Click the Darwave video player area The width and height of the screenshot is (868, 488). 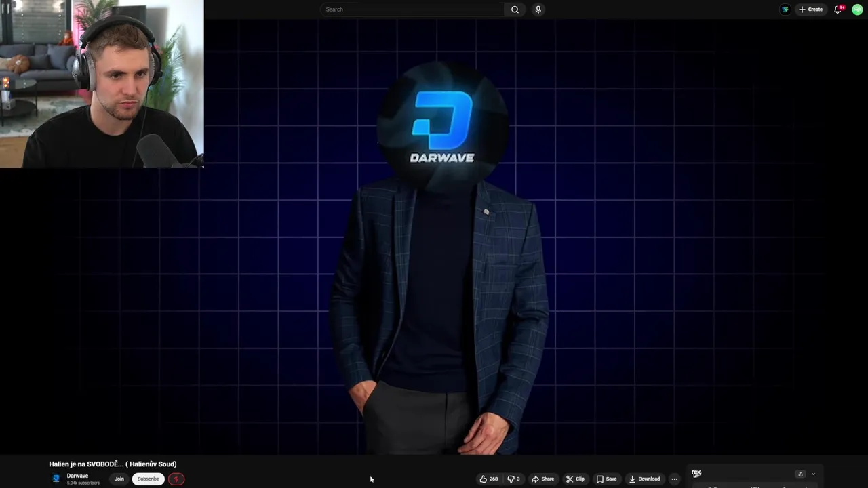click(x=434, y=237)
